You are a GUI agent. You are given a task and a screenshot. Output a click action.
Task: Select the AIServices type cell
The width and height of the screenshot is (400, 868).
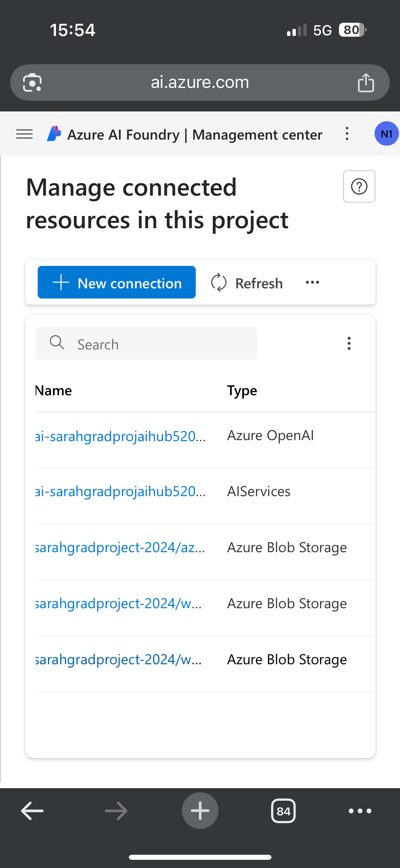click(259, 491)
